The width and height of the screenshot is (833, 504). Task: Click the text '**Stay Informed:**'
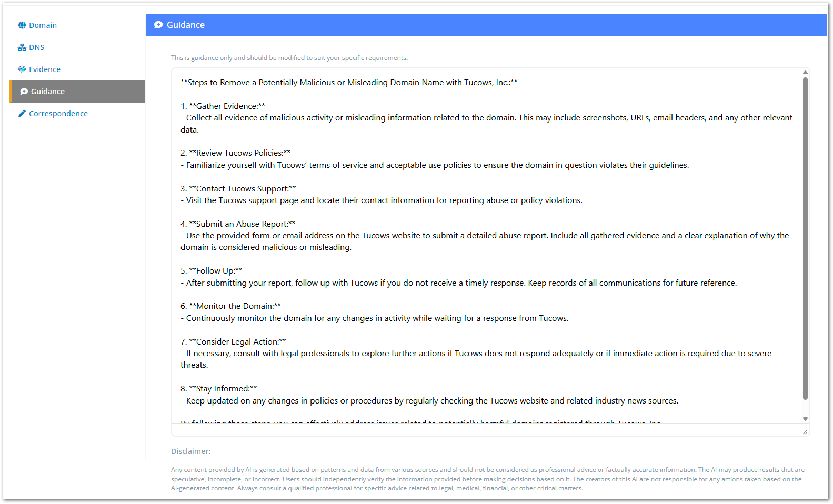click(x=223, y=389)
